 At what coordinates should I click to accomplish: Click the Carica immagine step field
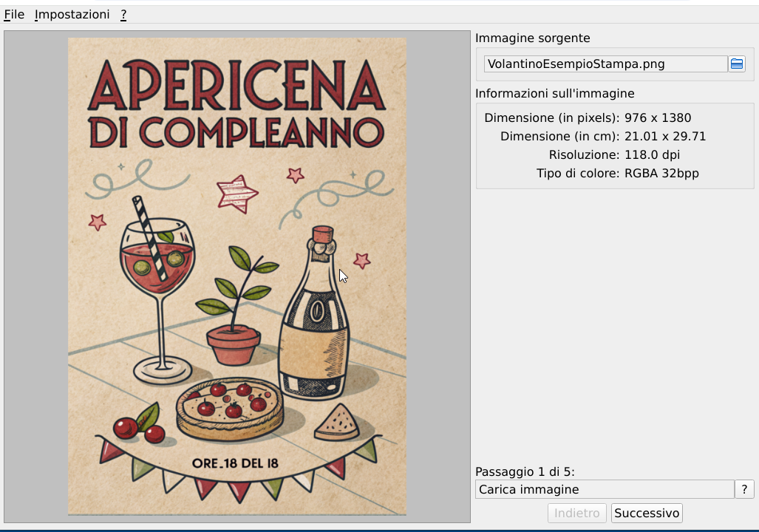[604, 489]
